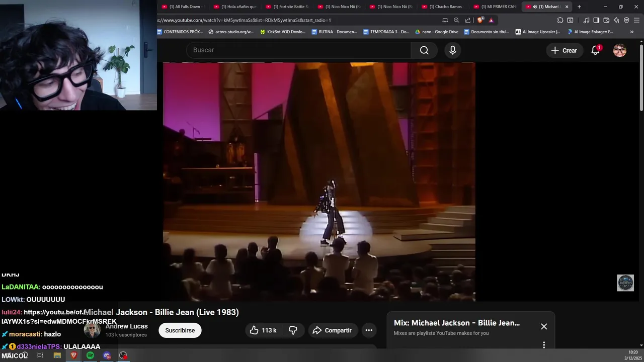Switch to the MI PRIMER CAN tab
Viewport: 644px width, 362px height.
point(495,7)
